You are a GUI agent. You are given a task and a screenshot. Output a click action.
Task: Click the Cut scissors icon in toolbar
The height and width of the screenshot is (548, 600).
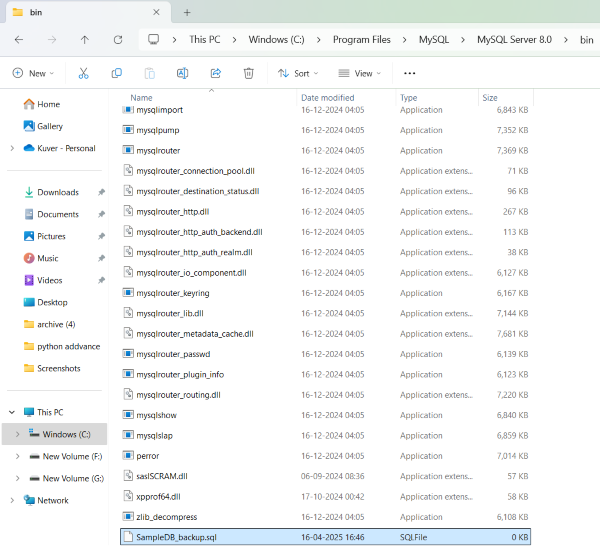[84, 73]
